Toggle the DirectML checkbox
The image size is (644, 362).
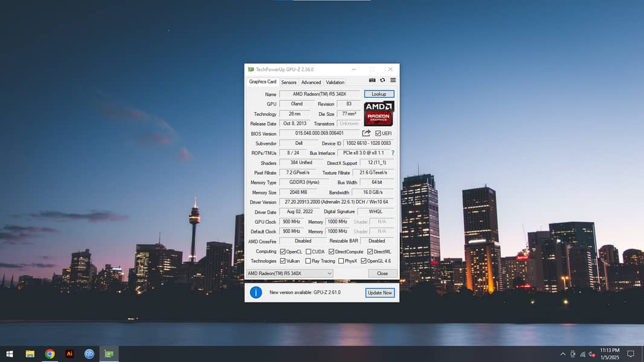[x=370, y=252]
